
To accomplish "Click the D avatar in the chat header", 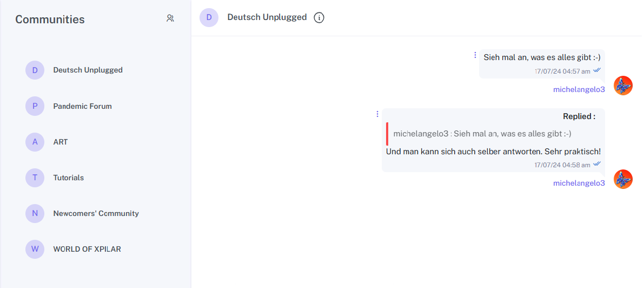I will coord(209,17).
